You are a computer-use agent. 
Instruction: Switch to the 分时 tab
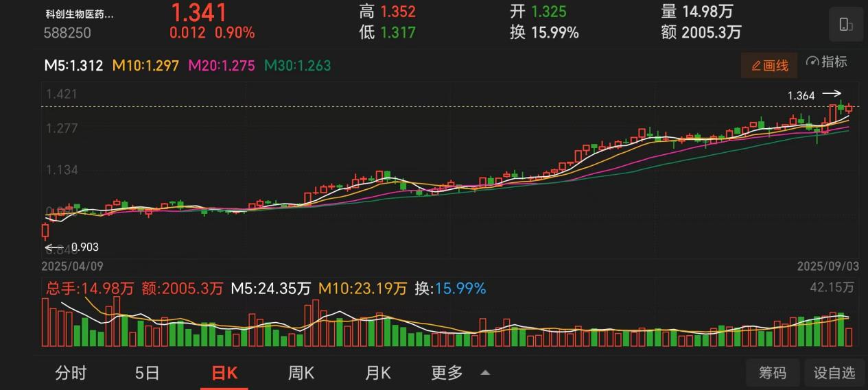click(x=71, y=373)
